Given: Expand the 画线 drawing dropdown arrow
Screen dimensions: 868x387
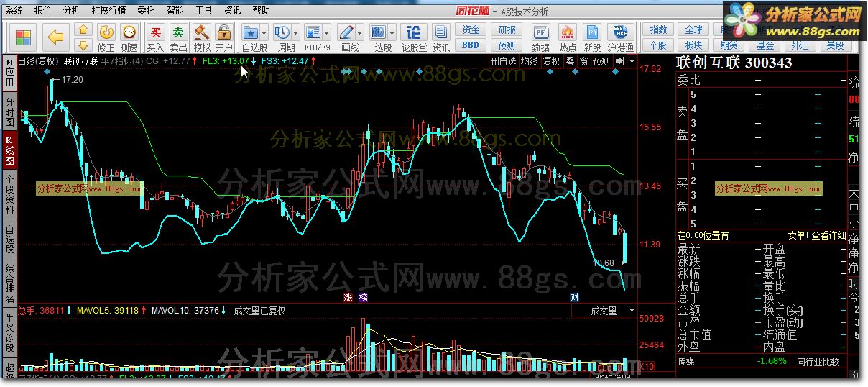Looking at the screenshot, I should [x=359, y=32].
